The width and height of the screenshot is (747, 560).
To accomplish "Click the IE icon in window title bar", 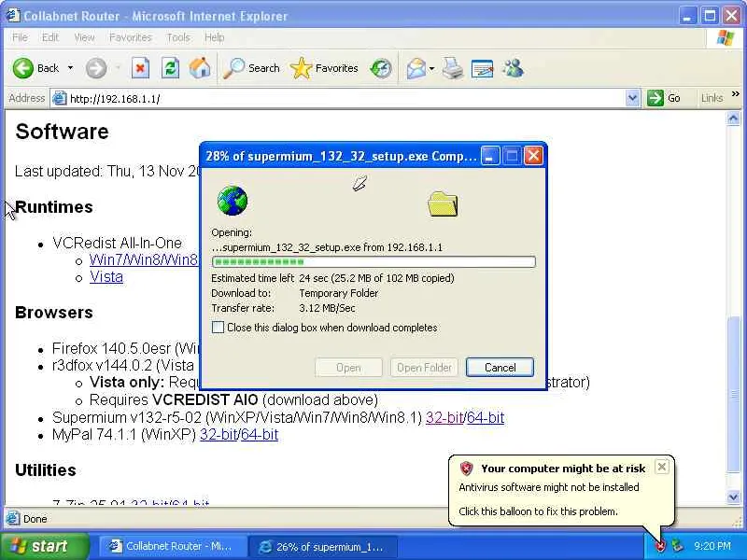I will 13,15.
